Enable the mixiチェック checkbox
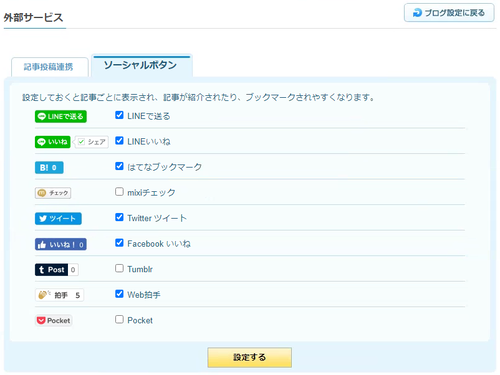This screenshot has width=500, height=375. tap(119, 192)
